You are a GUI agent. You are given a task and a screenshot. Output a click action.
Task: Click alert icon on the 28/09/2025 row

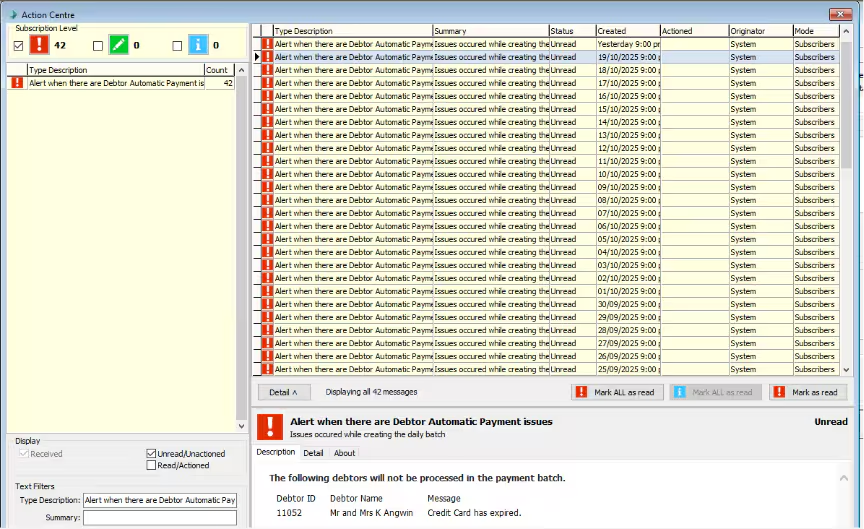[267, 330]
